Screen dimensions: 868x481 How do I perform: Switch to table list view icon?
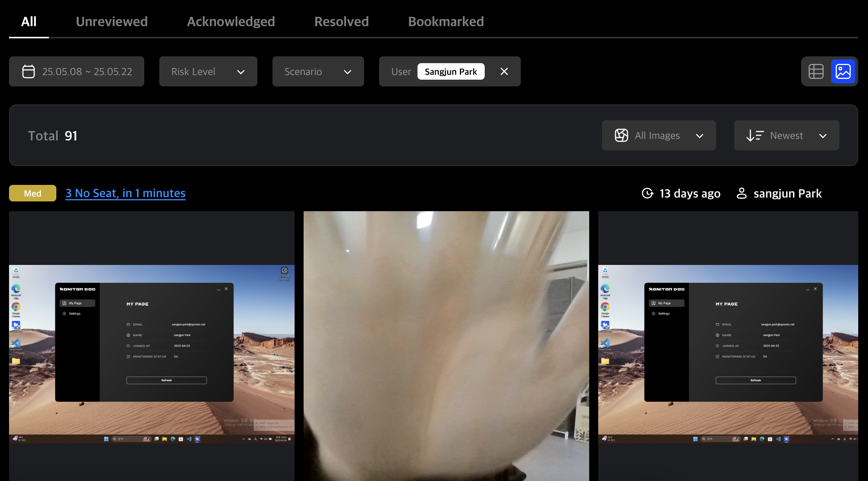(816, 71)
